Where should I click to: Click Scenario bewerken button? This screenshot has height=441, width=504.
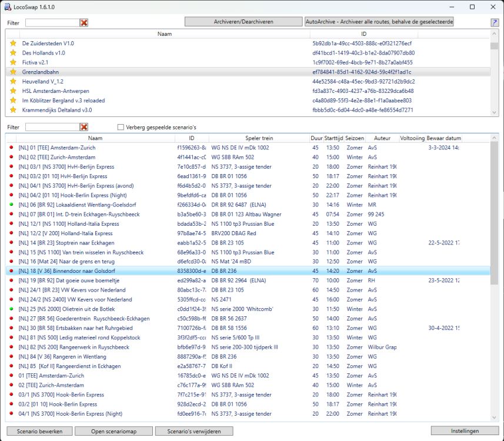pos(39,431)
